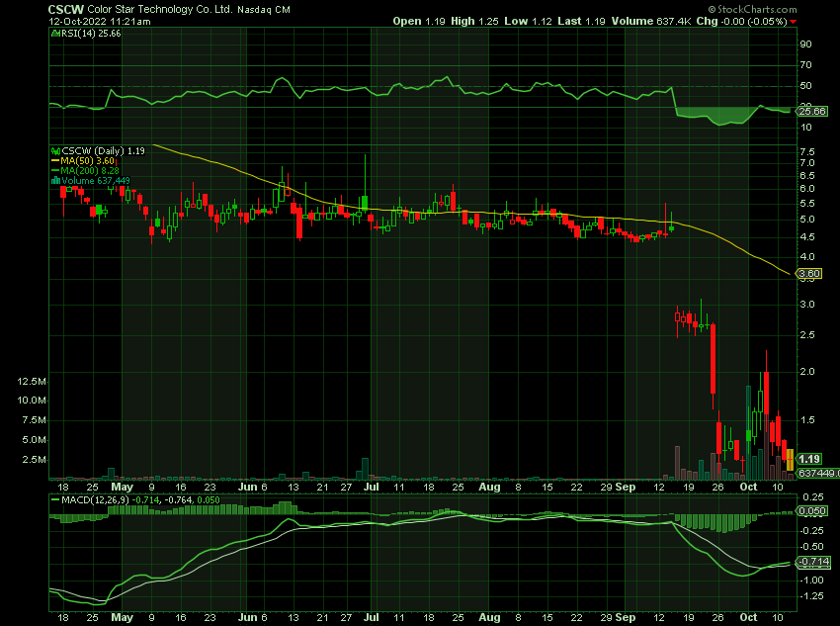Click the Volume 637,449 legend entry
Screen dimensions: 840x626
pyautogui.click(x=95, y=181)
